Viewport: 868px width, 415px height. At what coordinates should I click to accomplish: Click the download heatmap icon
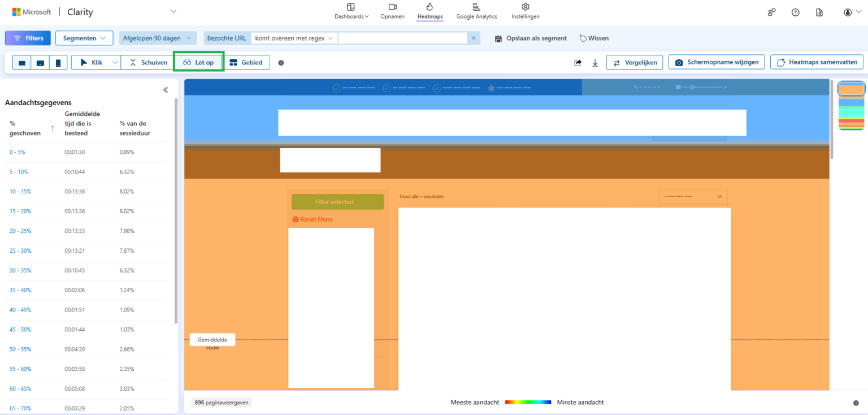594,62
